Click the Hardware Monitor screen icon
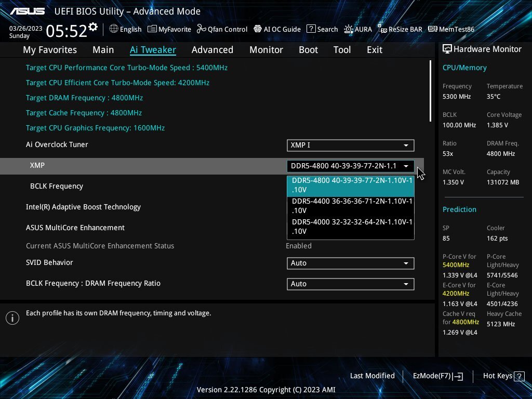 coord(447,49)
